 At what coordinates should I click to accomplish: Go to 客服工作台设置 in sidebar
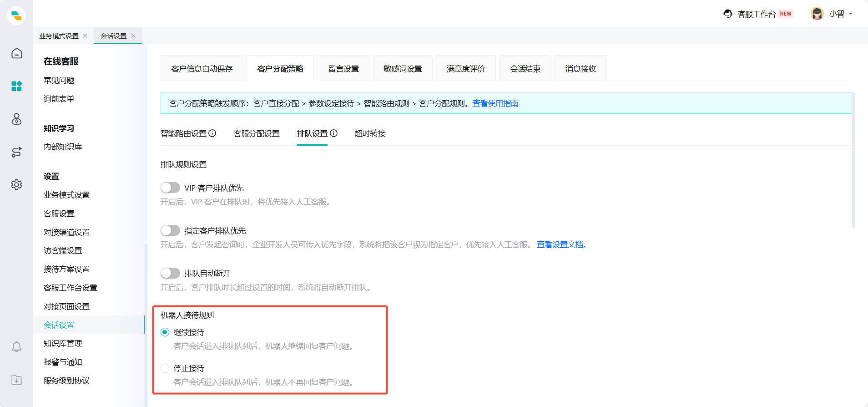(x=71, y=288)
